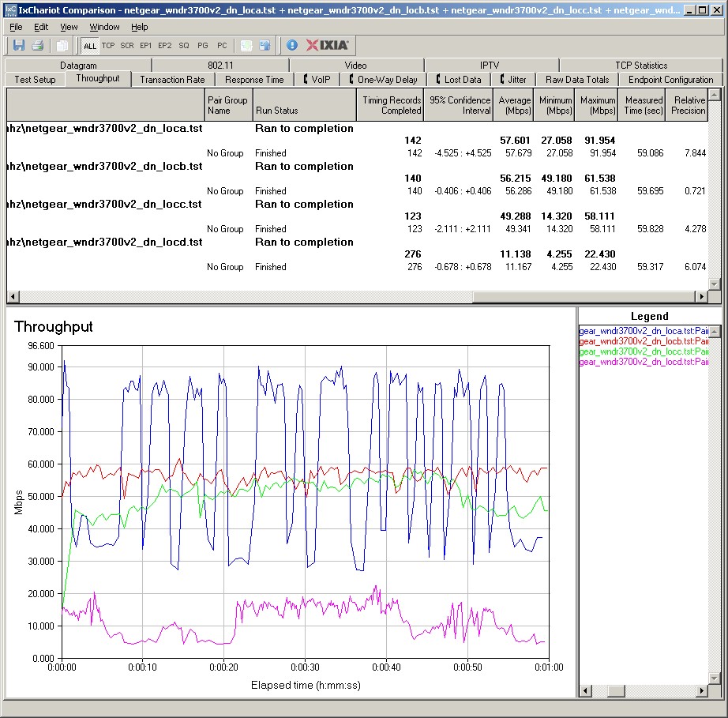Screen dimensions: 728x718
Task: Open the Window menu
Action: pos(104,27)
